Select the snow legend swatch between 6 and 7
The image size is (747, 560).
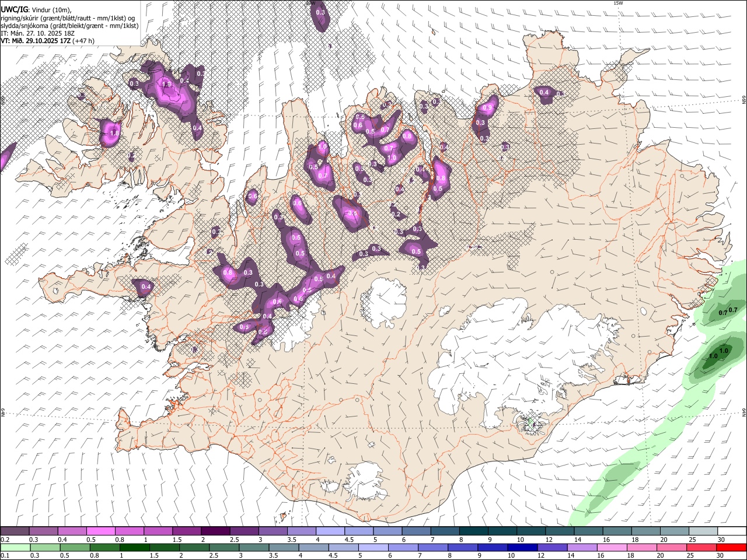coord(416,531)
